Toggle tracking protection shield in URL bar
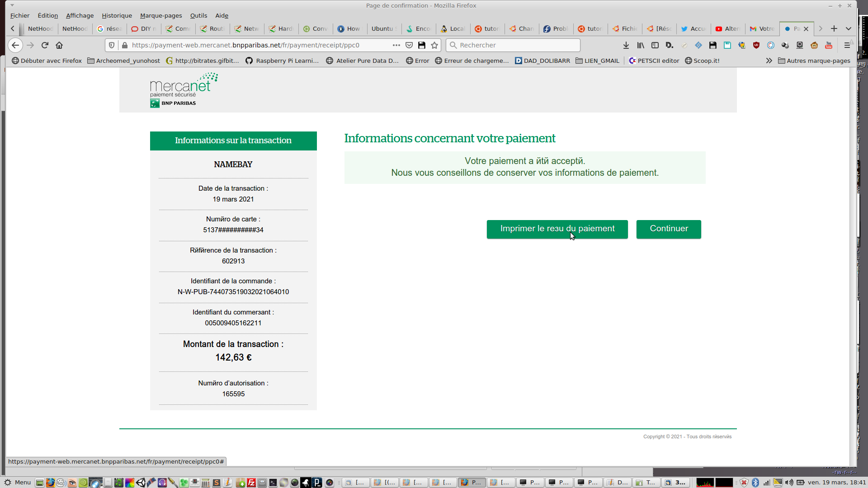 [112, 45]
